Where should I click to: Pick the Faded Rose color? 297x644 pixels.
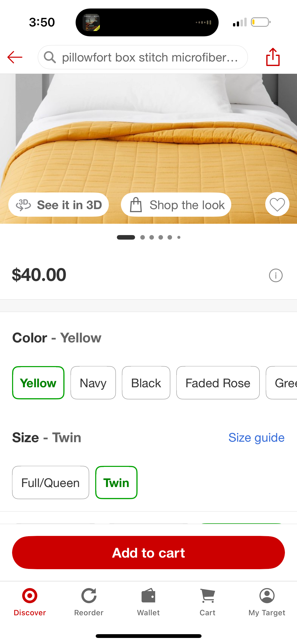coord(218,383)
